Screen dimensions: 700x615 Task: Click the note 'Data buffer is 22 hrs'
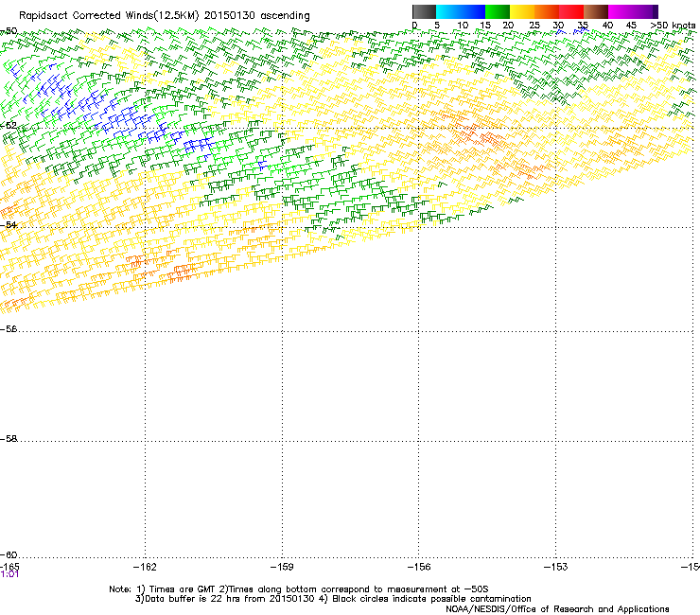(x=193, y=599)
